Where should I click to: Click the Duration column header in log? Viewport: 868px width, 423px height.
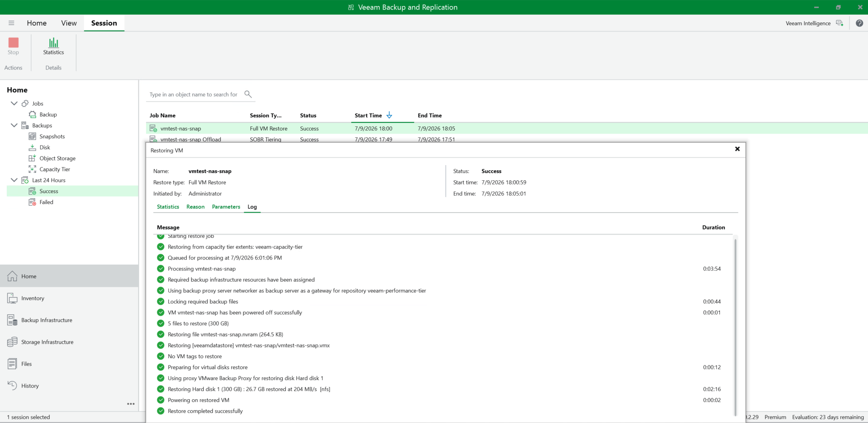713,227
